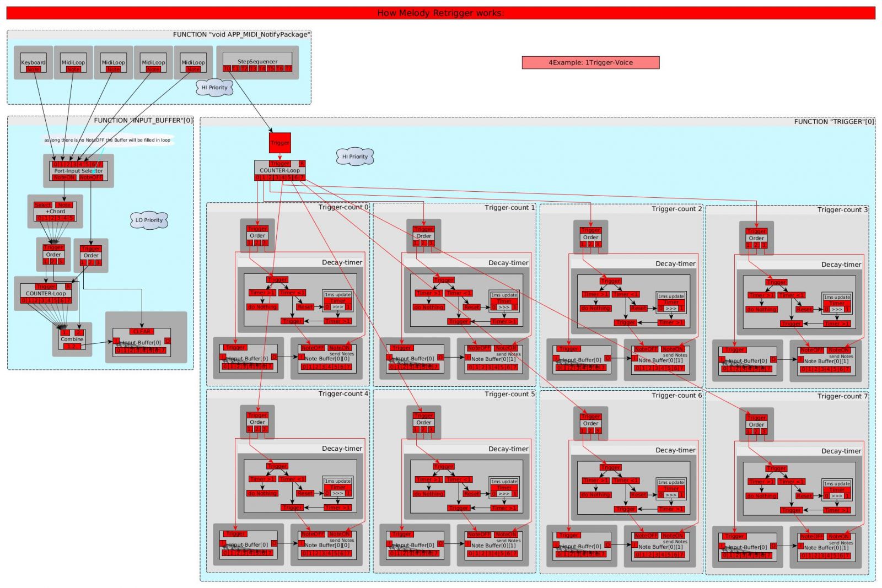This screenshot has height=588, width=882.
Task: Click the large red Trigger square
Action: (x=279, y=143)
